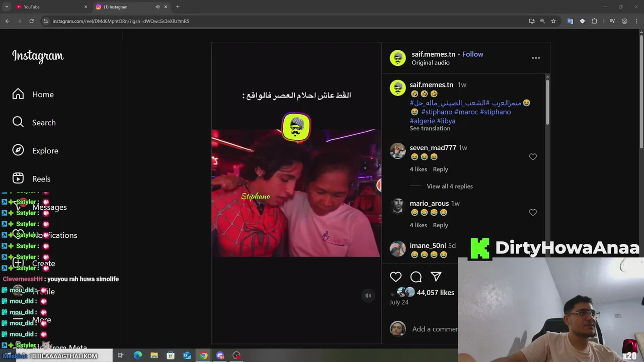Viewport: 644px width, 362px height.
Task: Expand View all 4 replies
Action: coord(450,187)
